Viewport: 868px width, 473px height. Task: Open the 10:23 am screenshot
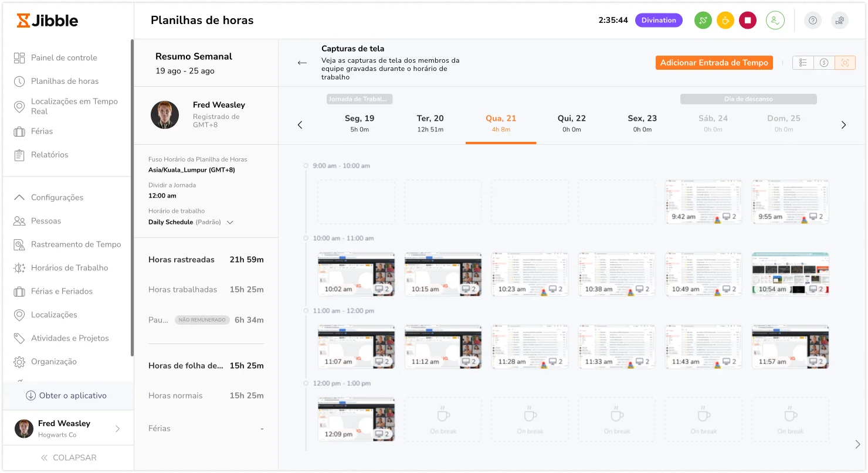(x=530, y=274)
